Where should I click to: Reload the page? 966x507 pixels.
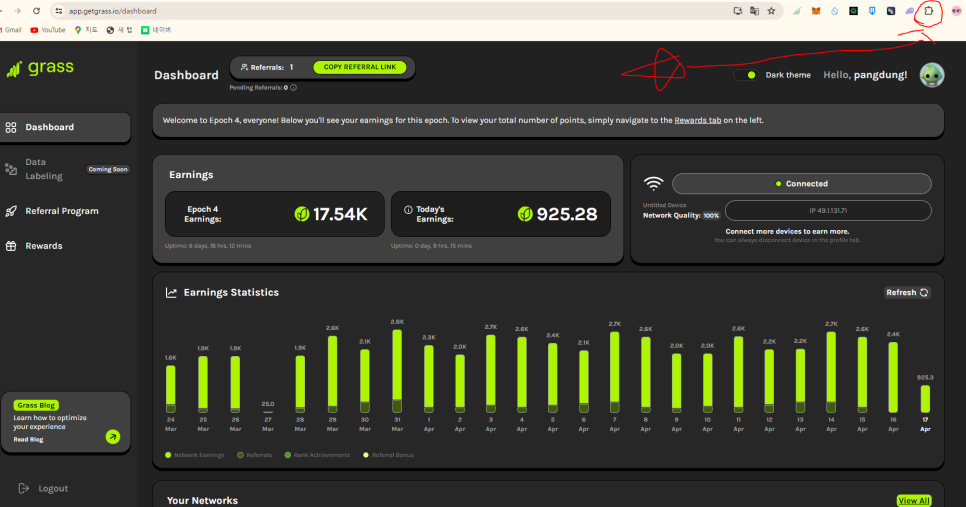36,11
